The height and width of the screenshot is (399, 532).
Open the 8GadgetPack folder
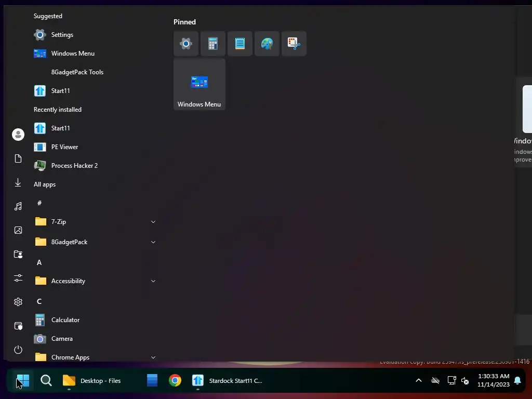[x=95, y=242]
